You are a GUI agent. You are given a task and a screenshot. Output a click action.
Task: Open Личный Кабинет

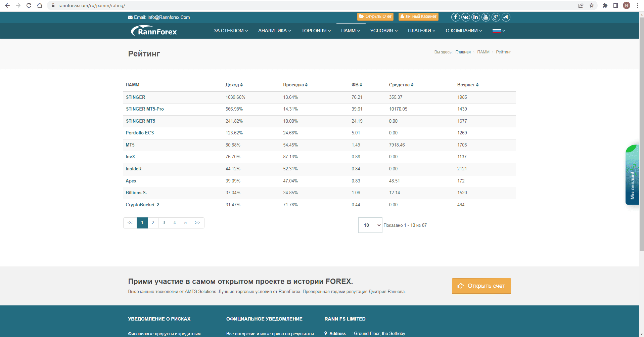pos(418,16)
